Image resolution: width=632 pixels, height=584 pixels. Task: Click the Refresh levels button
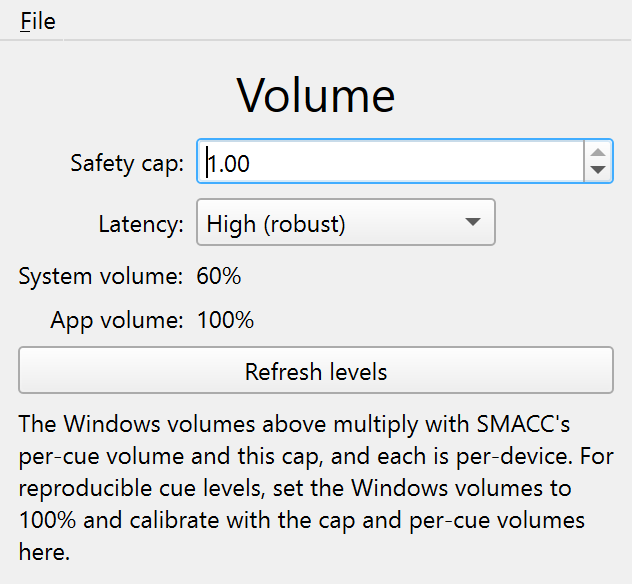[x=316, y=370]
